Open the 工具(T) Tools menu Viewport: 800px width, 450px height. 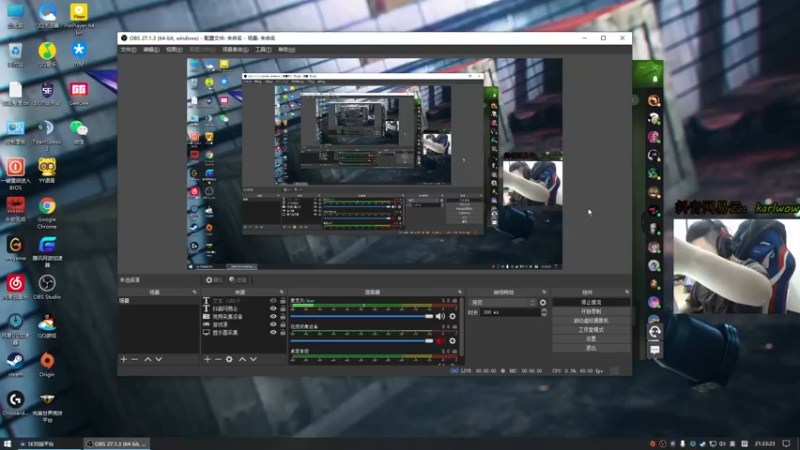[263, 49]
